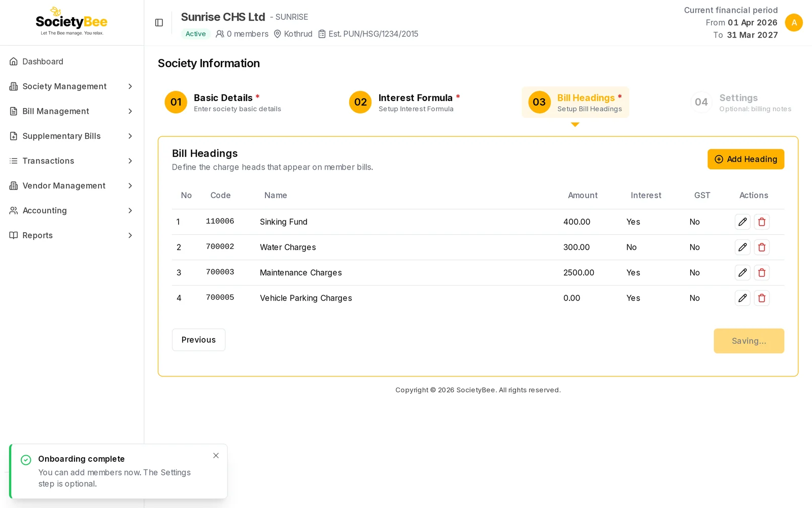
Task: Go to Basic Details step 01
Action: pos(223,102)
